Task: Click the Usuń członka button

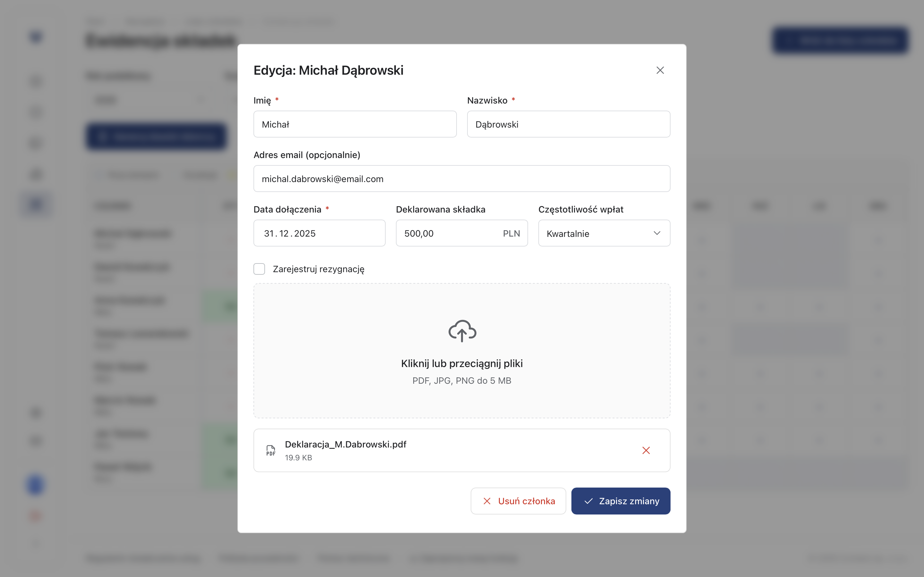Action: (518, 501)
